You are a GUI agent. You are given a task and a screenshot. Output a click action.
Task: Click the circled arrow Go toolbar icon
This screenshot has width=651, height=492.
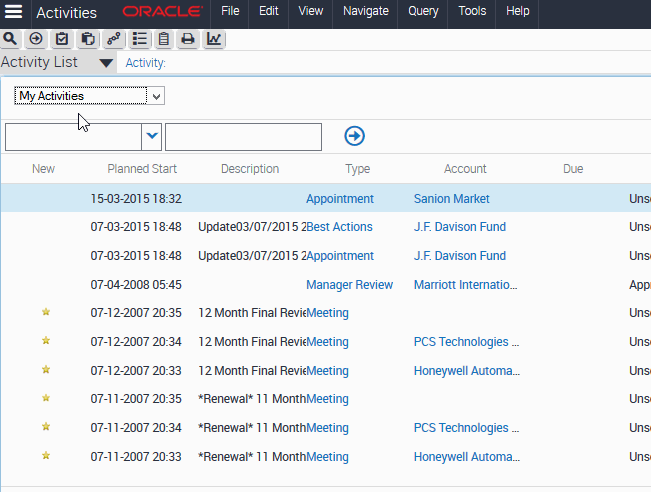tap(36, 39)
